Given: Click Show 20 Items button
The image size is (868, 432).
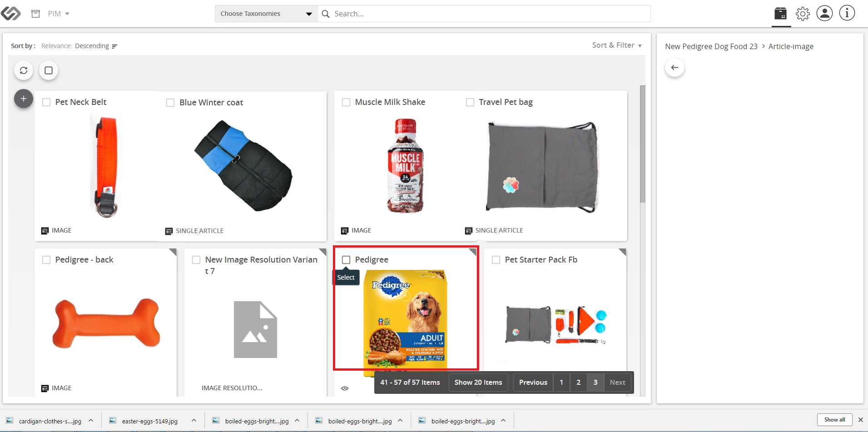Looking at the screenshot, I should tap(478, 382).
